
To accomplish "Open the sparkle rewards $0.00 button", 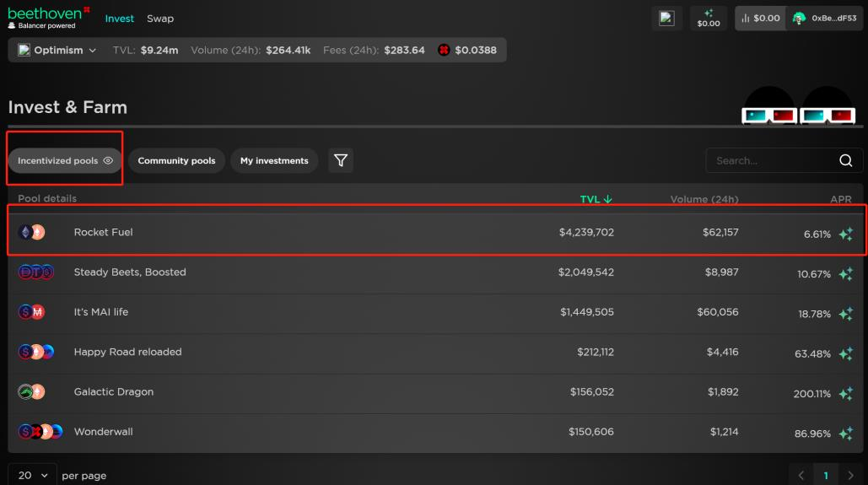I will tap(708, 19).
